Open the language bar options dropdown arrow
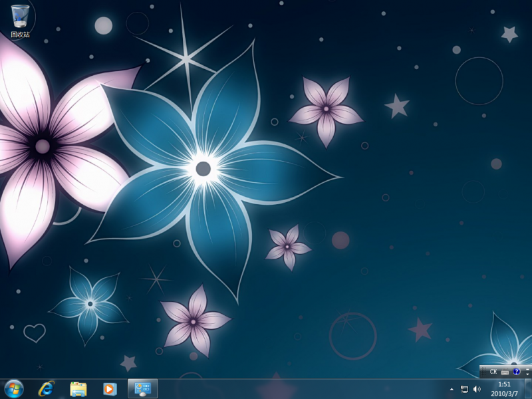Screen dimensions: 532x399 [x=527, y=374]
